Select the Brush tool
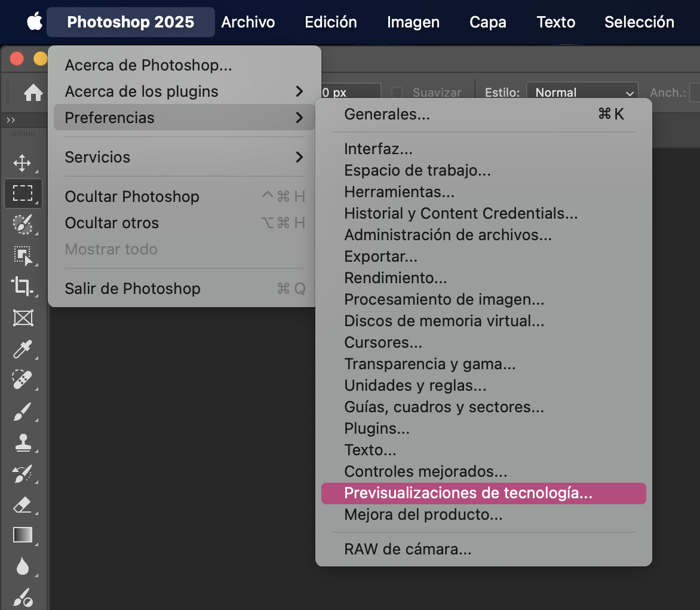 [22, 412]
